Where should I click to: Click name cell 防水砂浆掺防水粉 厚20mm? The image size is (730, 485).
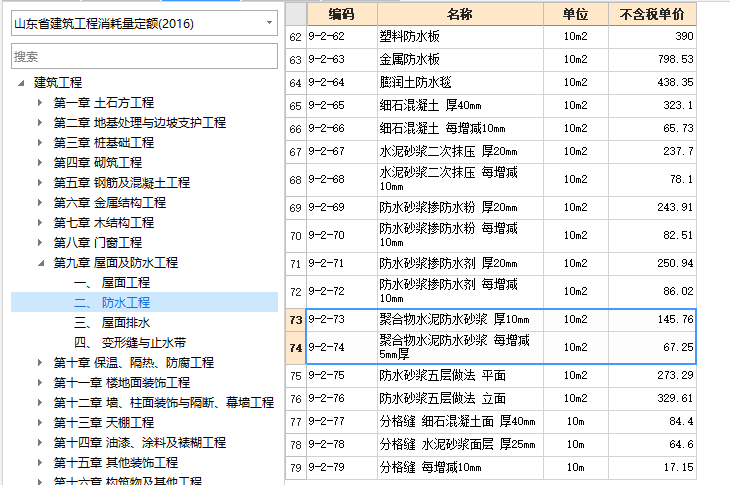tap(460, 208)
